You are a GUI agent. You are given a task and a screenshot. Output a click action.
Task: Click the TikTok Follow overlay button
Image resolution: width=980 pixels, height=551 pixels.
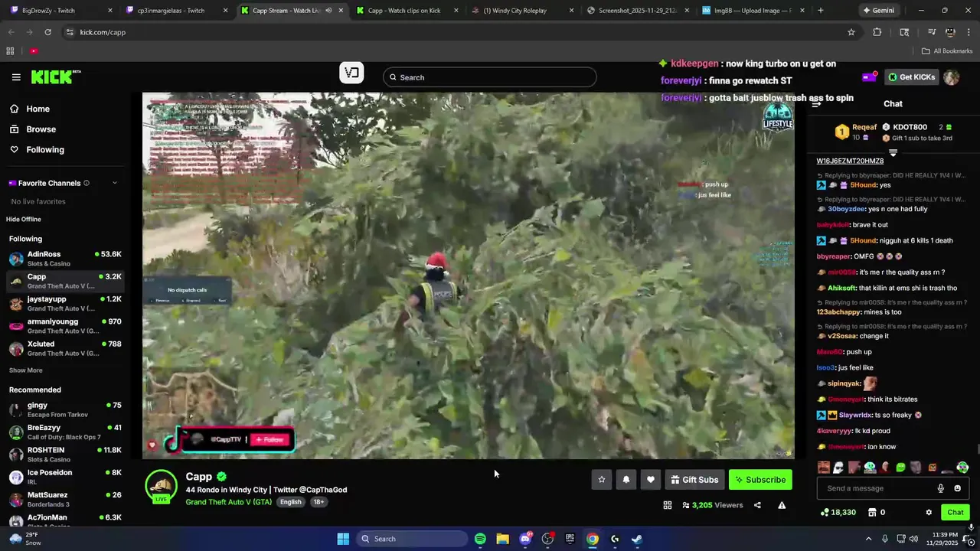[x=269, y=439]
